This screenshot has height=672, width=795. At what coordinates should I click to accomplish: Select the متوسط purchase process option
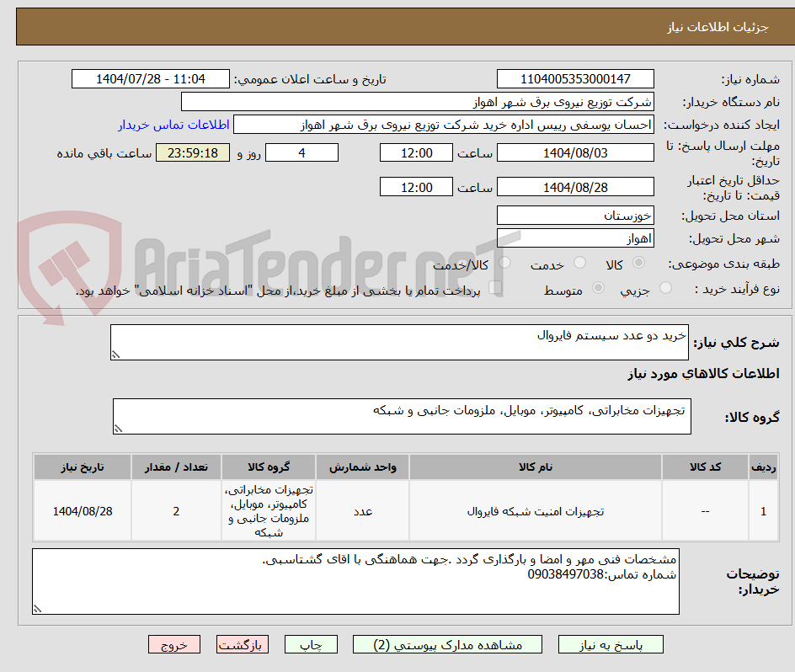[x=599, y=288]
